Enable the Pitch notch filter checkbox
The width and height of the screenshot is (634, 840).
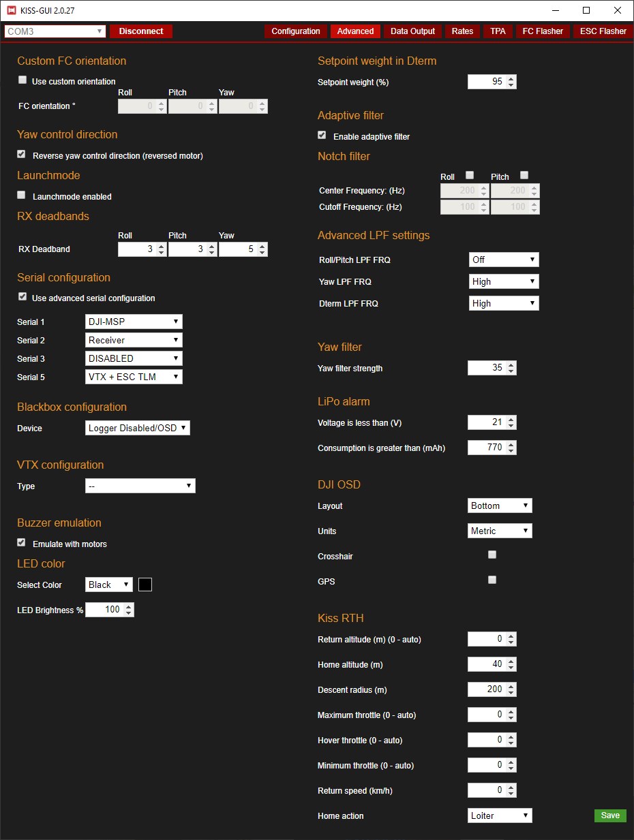524,176
